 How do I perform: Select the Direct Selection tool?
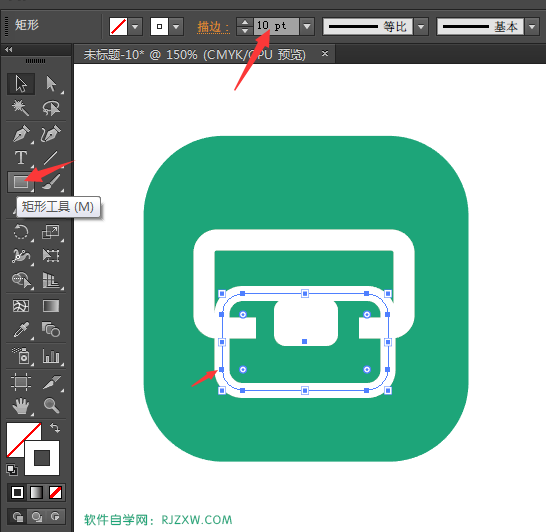tap(51, 84)
